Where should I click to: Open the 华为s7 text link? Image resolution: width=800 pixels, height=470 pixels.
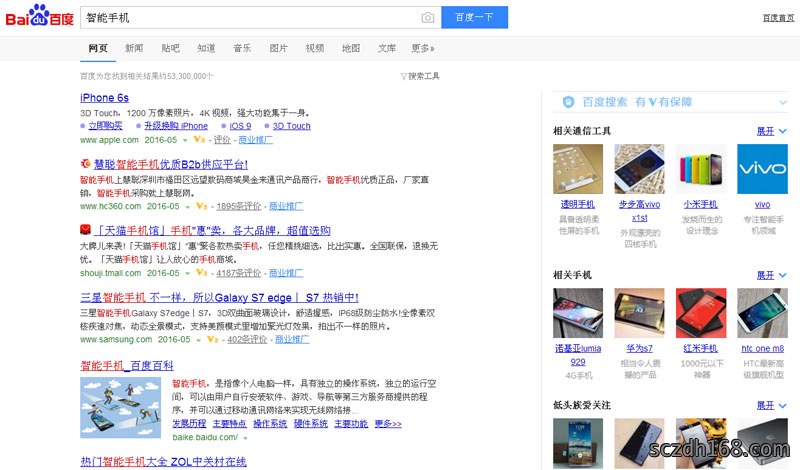point(639,349)
